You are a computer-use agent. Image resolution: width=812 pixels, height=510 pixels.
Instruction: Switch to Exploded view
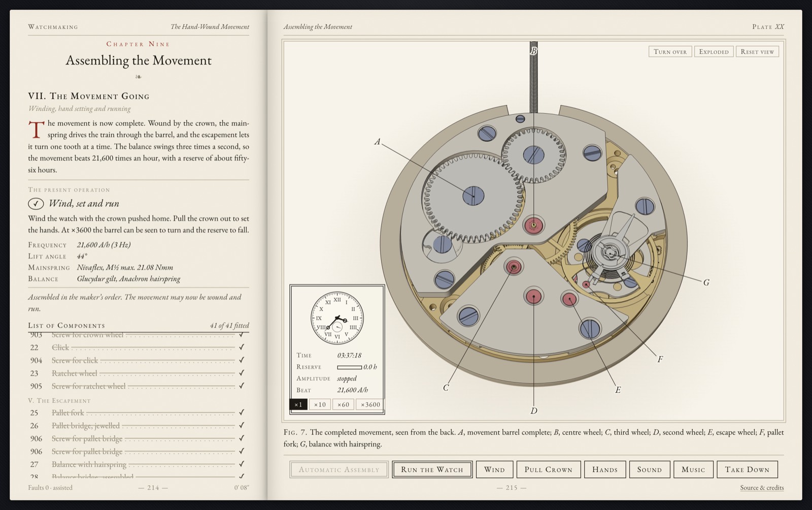pos(714,51)
